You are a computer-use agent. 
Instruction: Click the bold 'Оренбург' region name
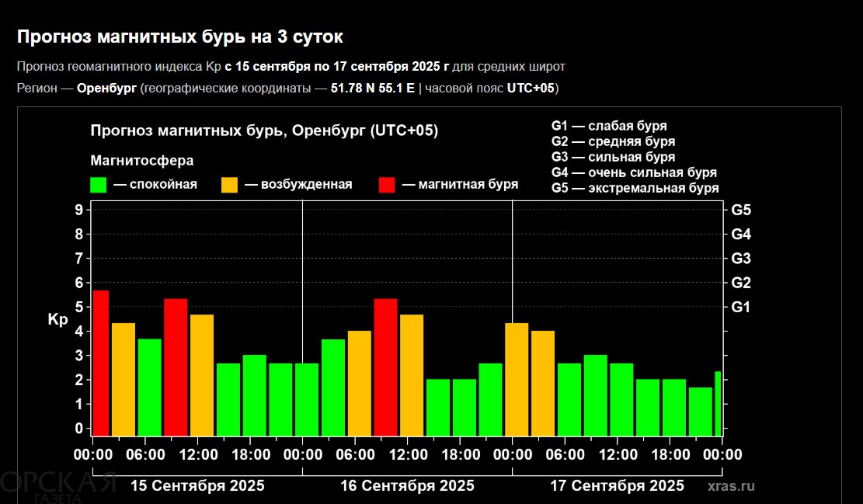coord(106,88)
